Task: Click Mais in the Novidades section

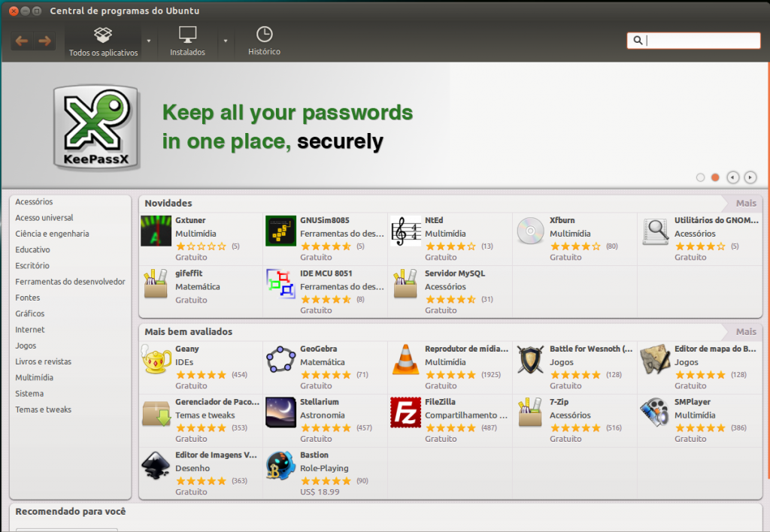Action: tap(746, 203)
